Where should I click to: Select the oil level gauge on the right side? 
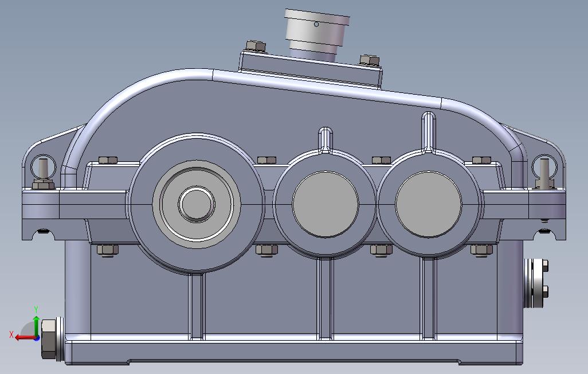536,283
